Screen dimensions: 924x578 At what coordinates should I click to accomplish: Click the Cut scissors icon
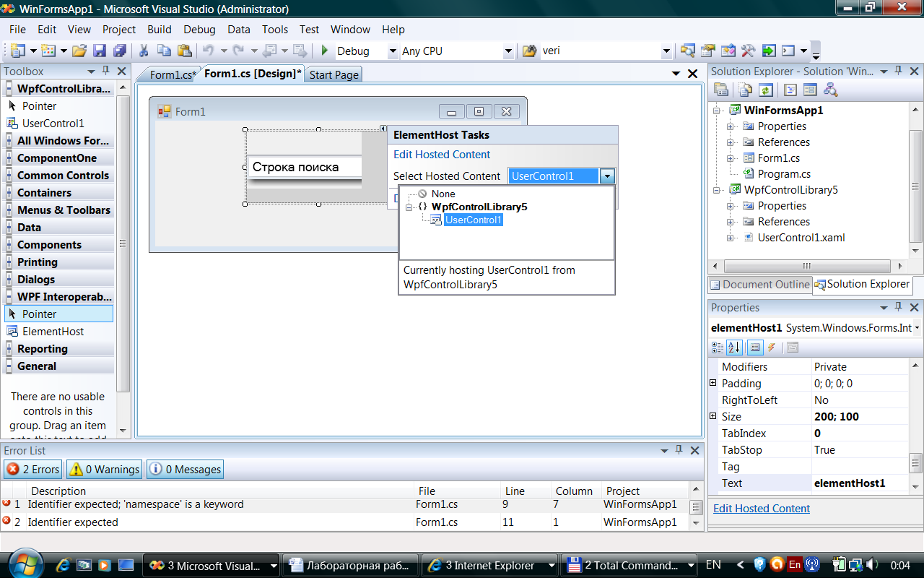tap(144, 51)
